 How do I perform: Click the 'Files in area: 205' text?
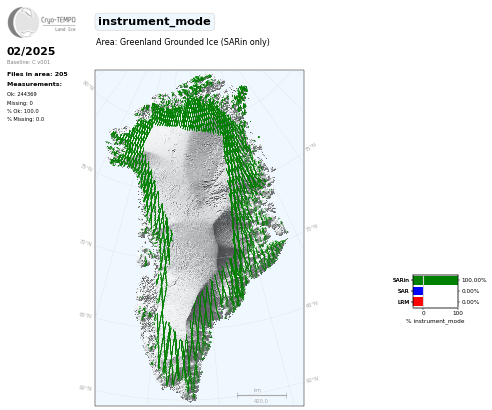37,74
